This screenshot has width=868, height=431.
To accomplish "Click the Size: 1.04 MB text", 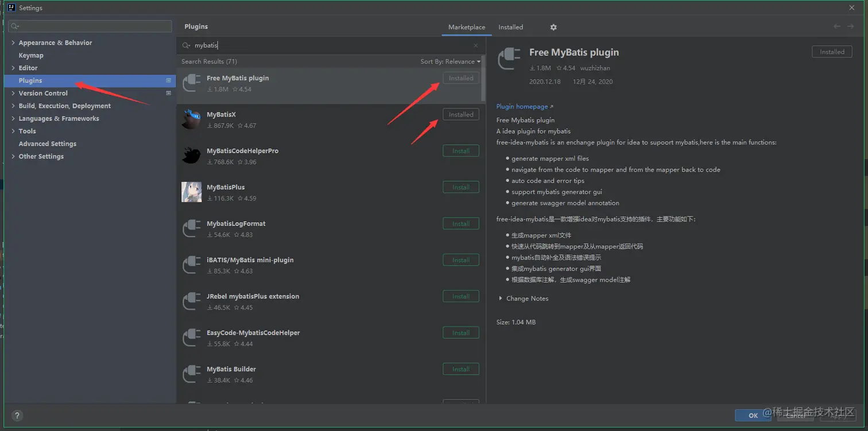I will point(516,323).
